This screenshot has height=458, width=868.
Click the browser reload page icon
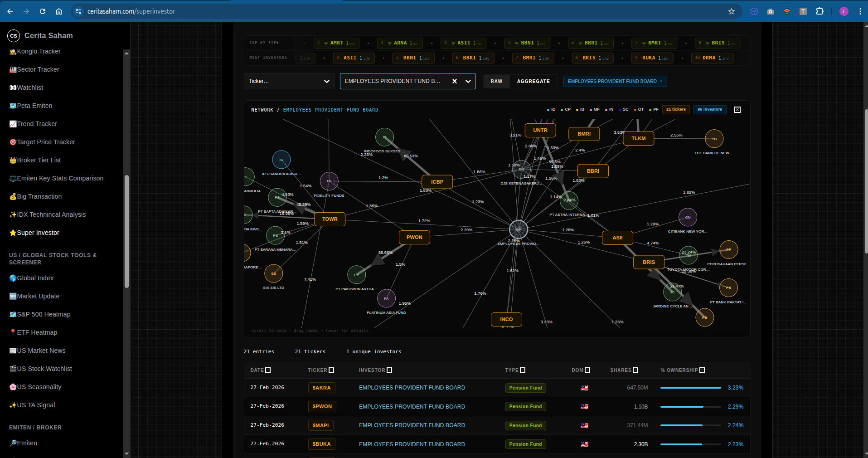click(43, 11)
